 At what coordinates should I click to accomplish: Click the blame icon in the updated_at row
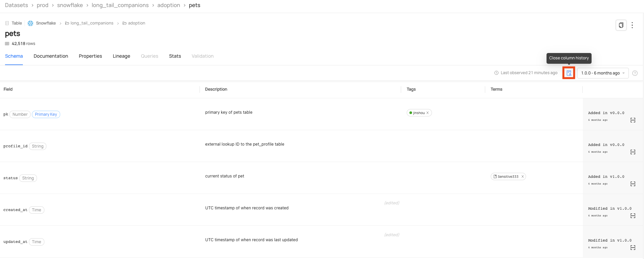(x=633, y=248)
